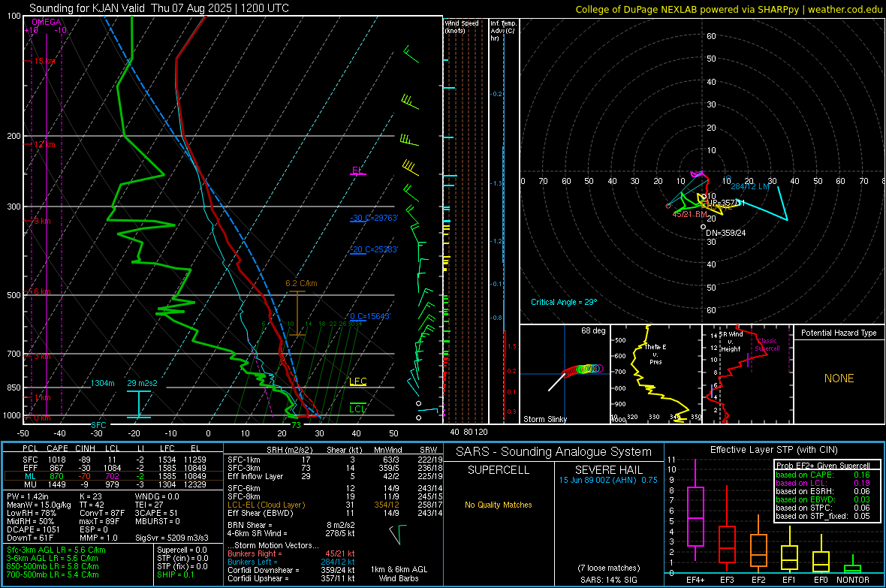
Task: Click the 'DCAPE = 1051' value
Action: [33, 529]
